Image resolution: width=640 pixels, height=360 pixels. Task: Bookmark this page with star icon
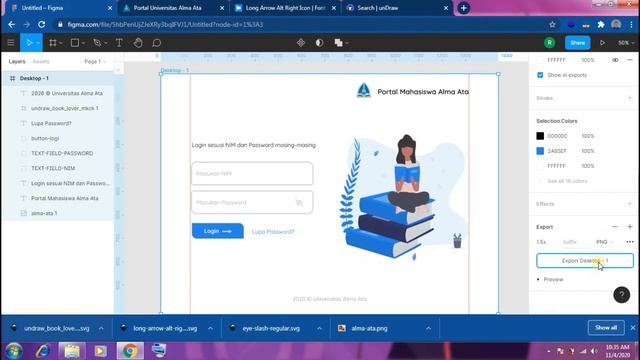(552, 24)
